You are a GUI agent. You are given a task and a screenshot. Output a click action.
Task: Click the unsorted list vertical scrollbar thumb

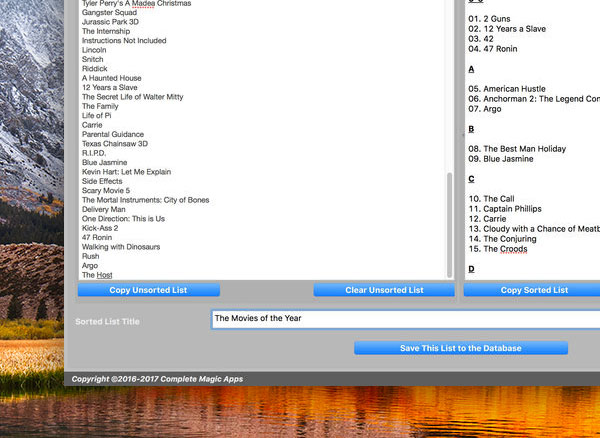pos(450,225)
